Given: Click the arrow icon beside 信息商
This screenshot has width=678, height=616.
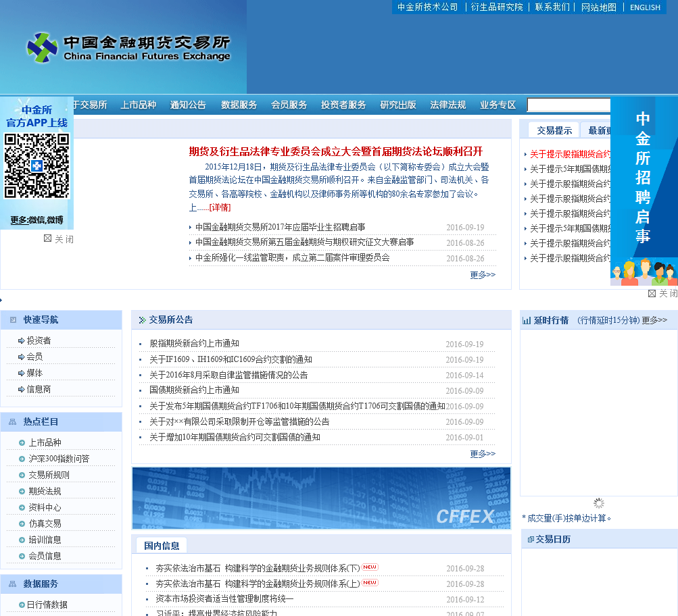Looking at the screenshot, I should (22, 390).
